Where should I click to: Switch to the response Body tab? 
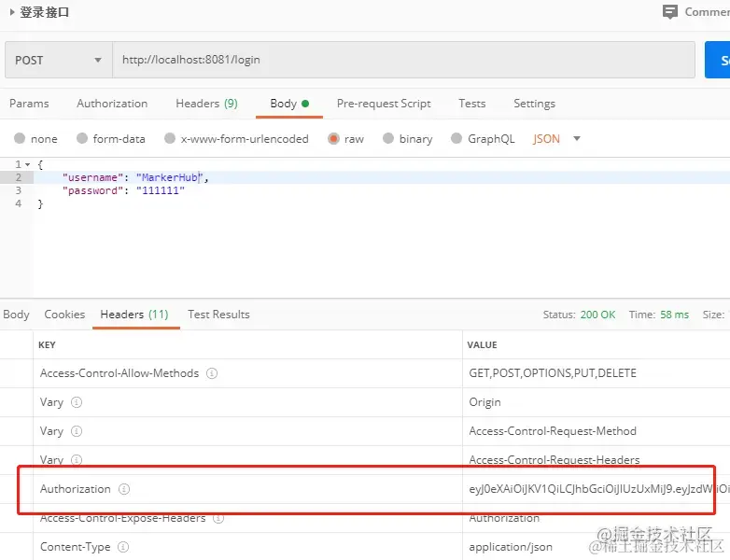(x=16, y=315)
